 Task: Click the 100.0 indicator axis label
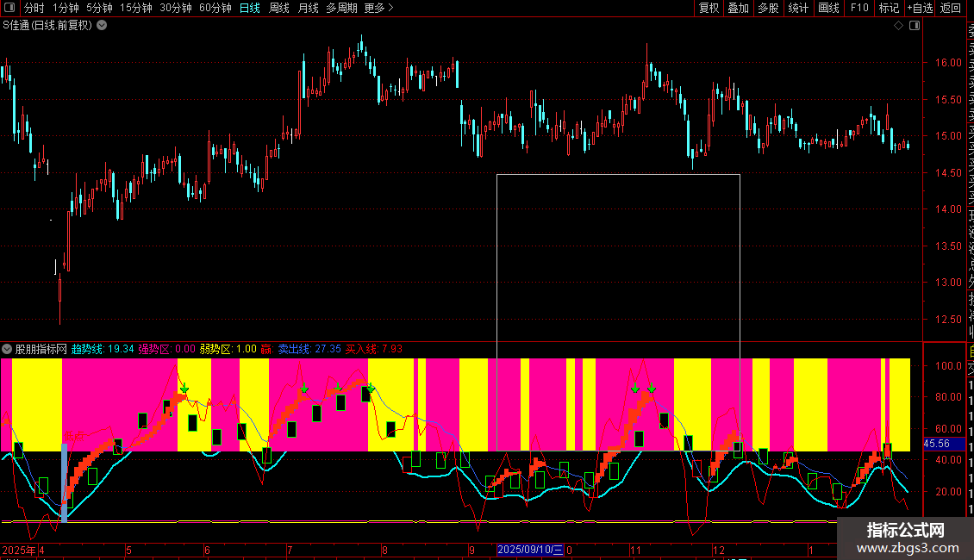click(948, 365)
